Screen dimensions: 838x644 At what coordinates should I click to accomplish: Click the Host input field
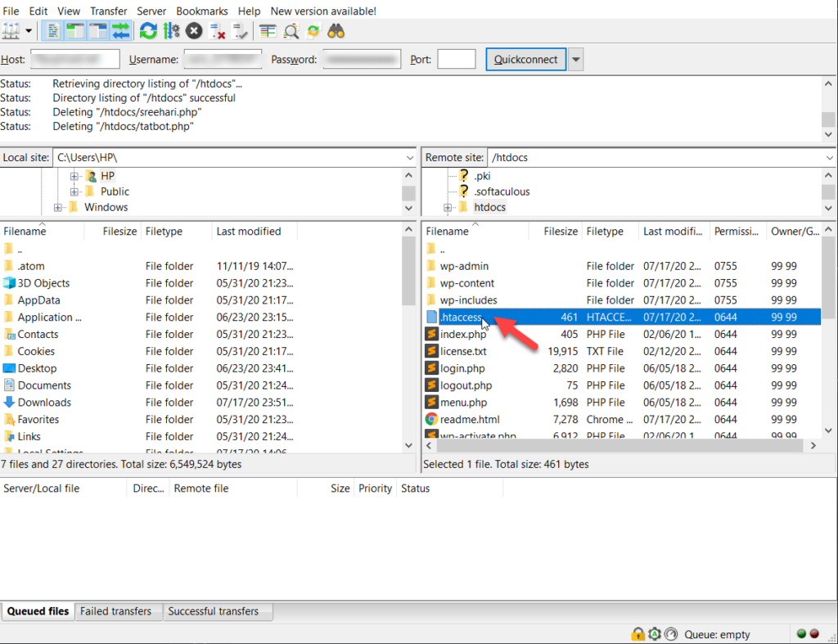click(75, 59)
